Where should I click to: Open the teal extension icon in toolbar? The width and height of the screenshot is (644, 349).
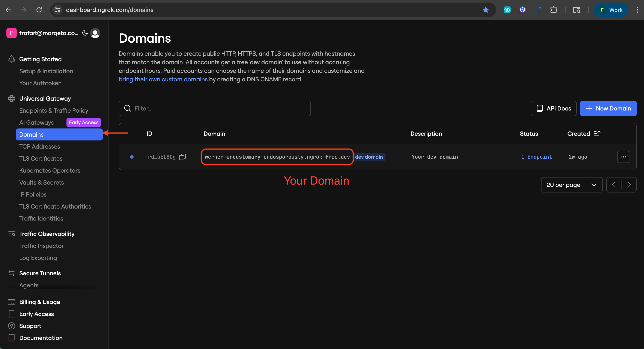click(507, 10)
